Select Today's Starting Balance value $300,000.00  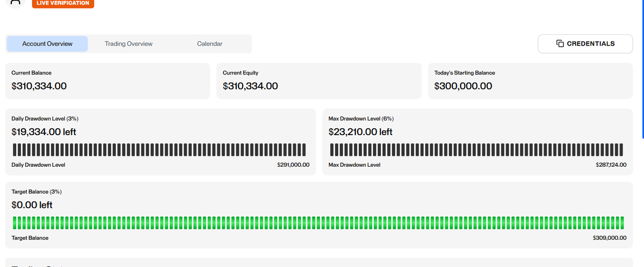tap(463, 86)
